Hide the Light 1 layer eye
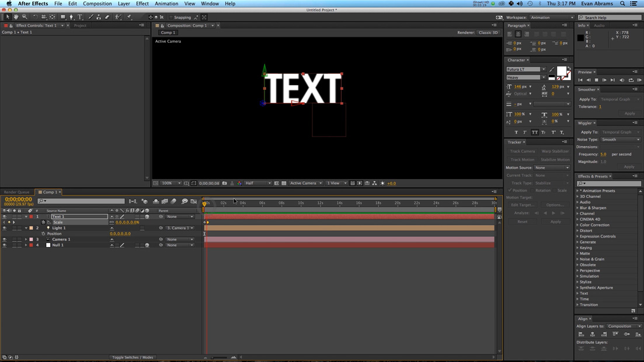 coord(5,228)
